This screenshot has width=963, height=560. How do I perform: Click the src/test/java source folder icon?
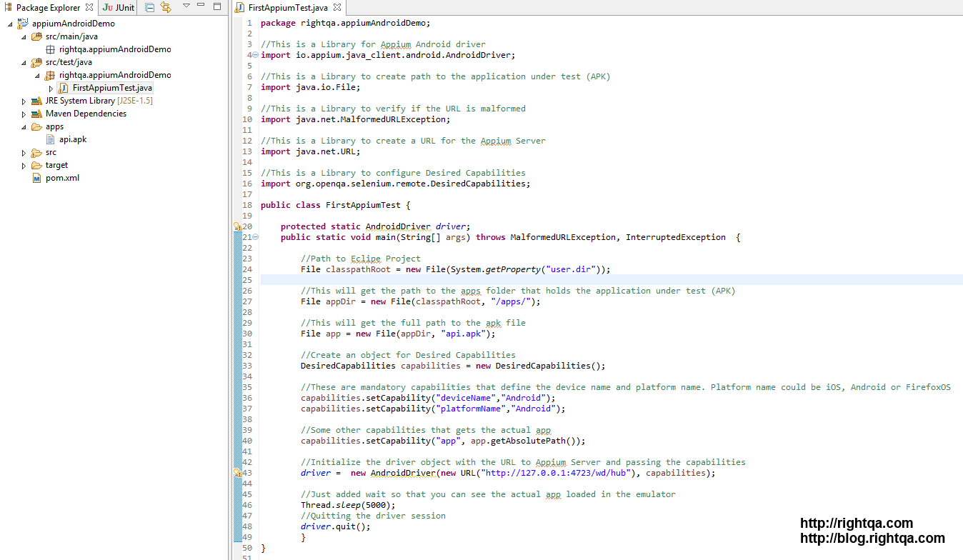(x=36, y=62)
